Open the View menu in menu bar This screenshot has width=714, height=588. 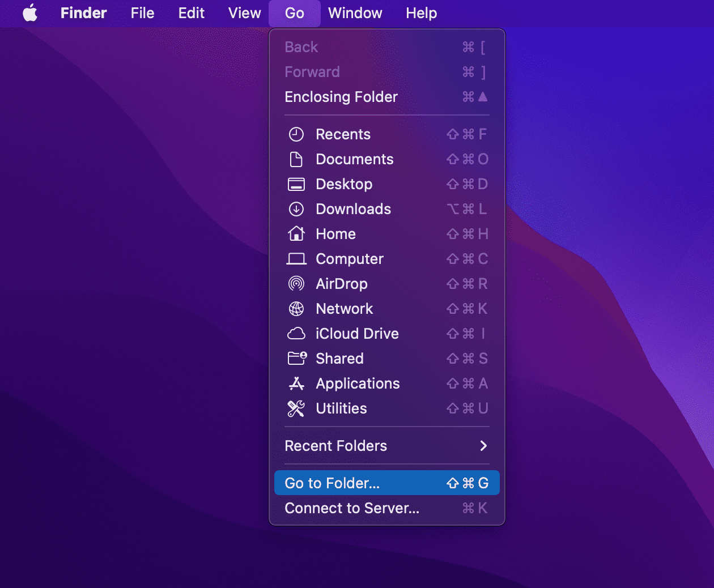point(244,13)
